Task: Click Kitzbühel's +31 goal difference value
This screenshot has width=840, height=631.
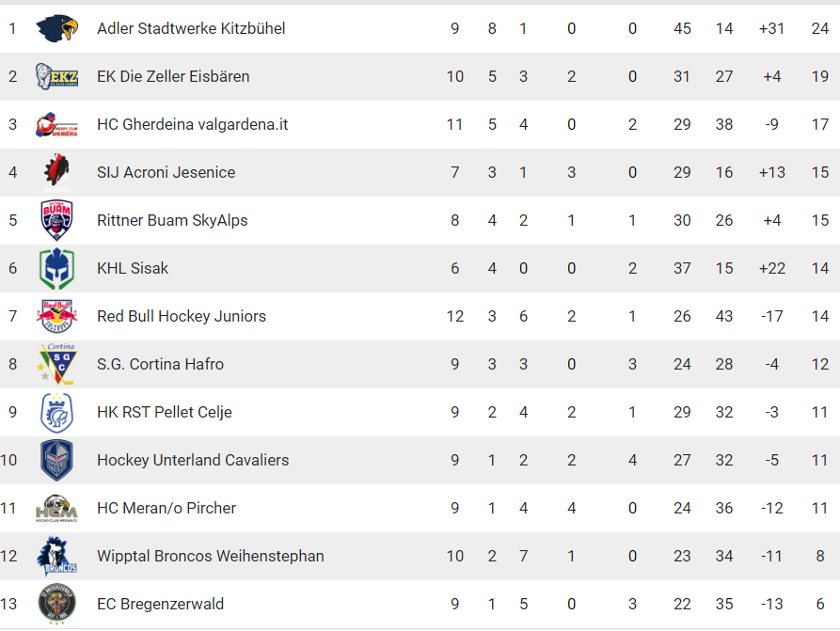Action: click(x=771, y=29)
